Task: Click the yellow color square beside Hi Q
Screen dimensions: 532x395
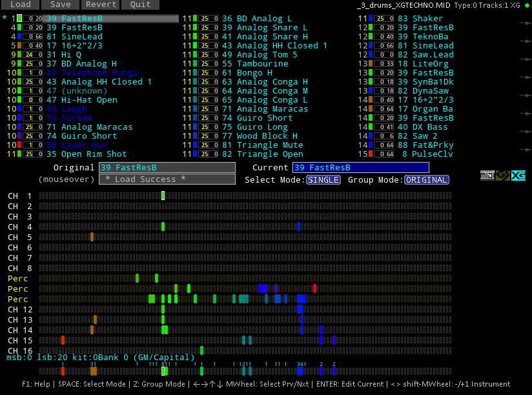Action: point(20,55)
